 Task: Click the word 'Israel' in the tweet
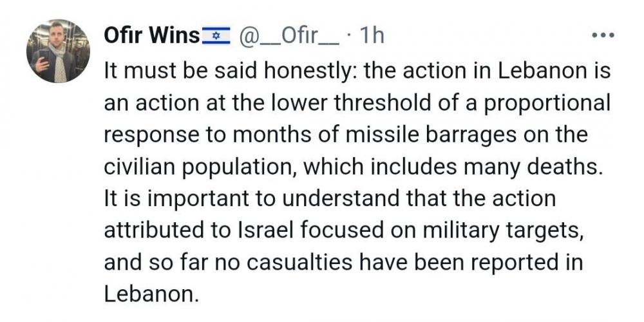click(265, 231)
